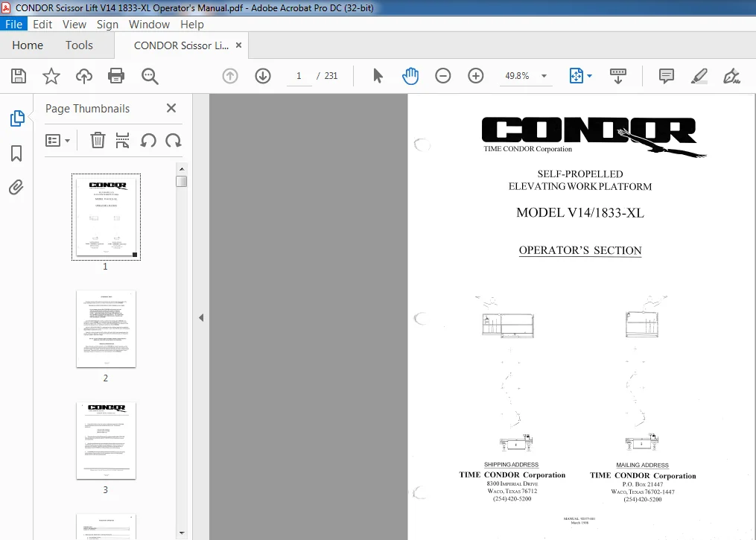Open the Sign fountain pen tool

coord(731,76)
